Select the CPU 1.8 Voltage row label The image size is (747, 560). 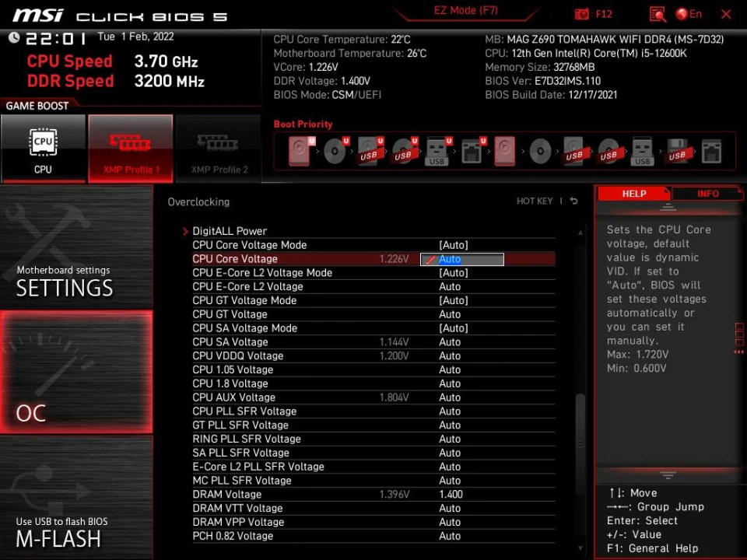coord(230,383)
